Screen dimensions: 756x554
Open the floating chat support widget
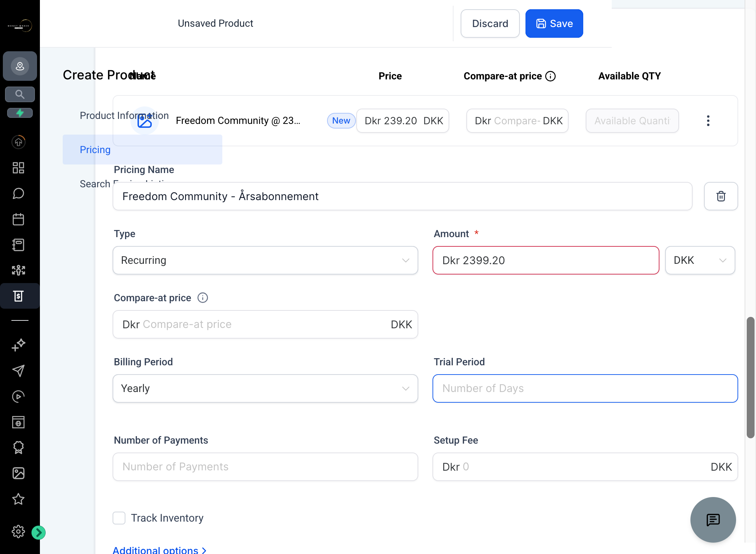(713, 520)
